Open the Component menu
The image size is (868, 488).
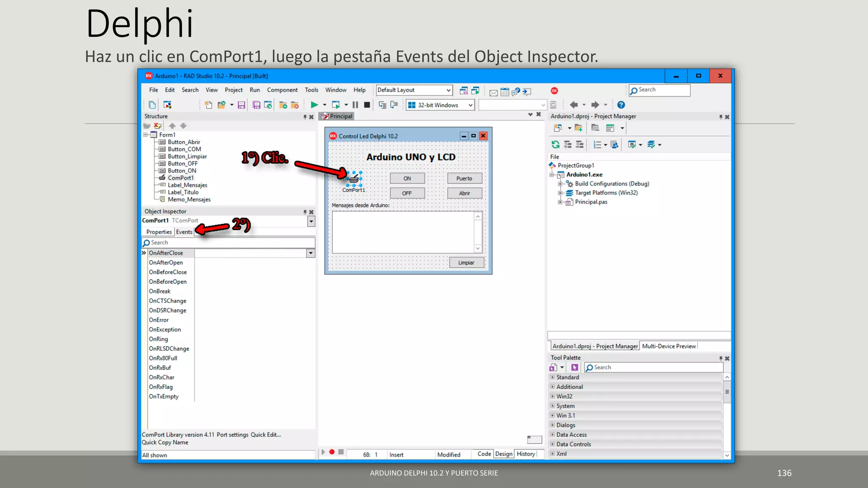282,90
